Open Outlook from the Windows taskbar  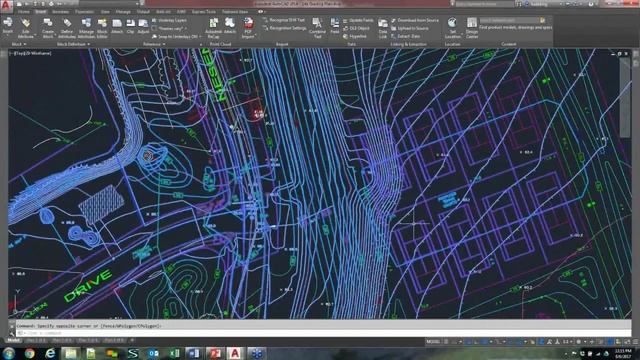pyautogui.click(x=153, y=353)
